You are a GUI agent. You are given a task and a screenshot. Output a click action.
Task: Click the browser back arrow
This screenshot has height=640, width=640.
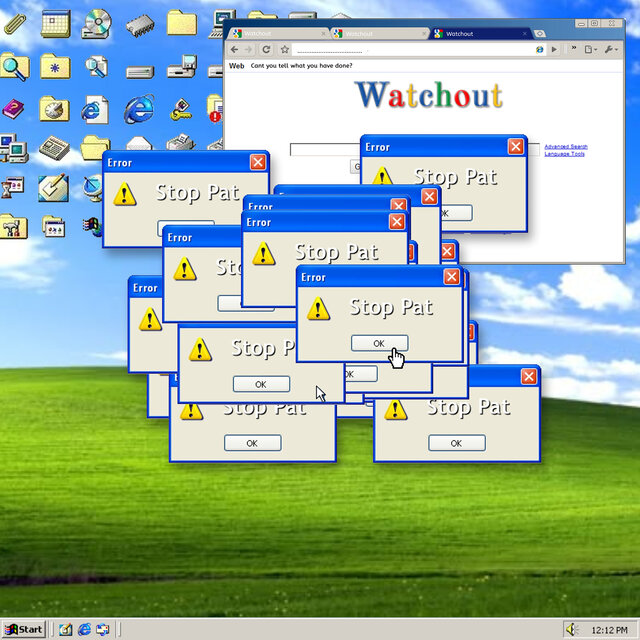pos(234,49)
